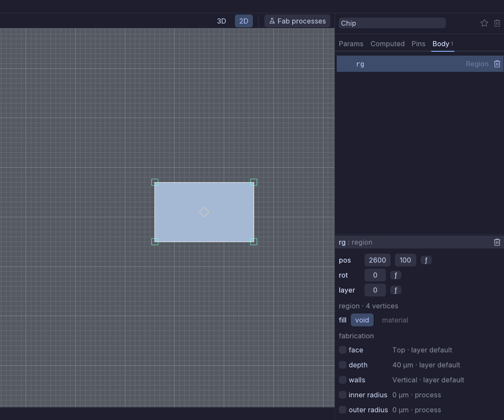Click the top-right vertex handle of the region
This screenshot has height=420, width=504.
(x=254, y=182)
